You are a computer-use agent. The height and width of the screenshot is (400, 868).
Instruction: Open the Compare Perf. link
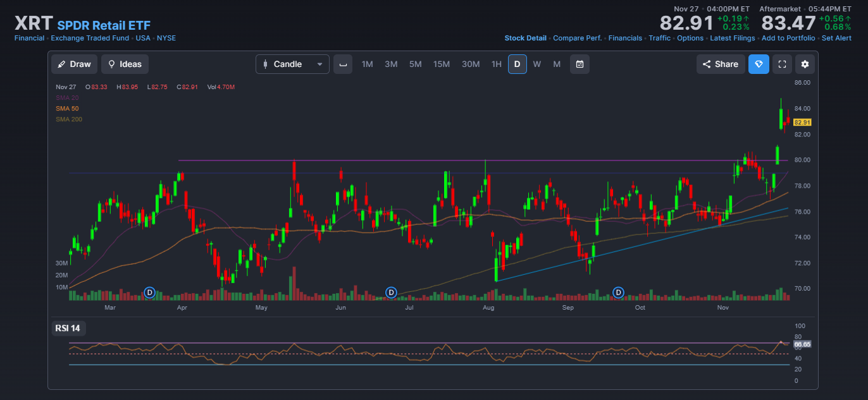[x=577, y=38]
